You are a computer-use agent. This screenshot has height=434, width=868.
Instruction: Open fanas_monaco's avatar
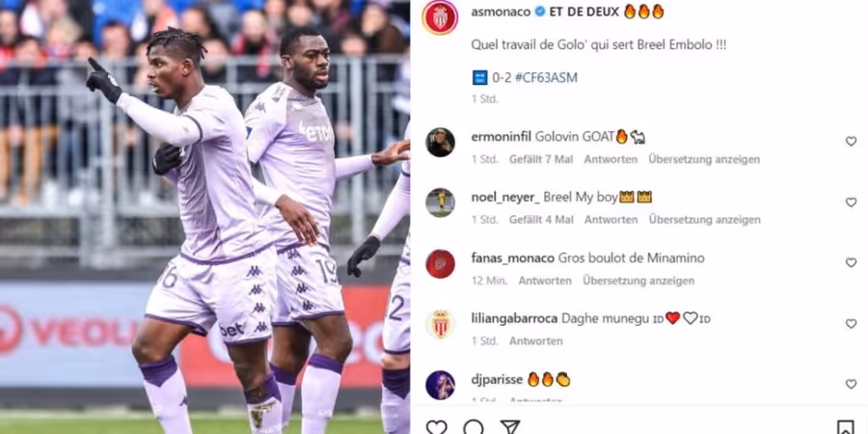coord(441,263)
